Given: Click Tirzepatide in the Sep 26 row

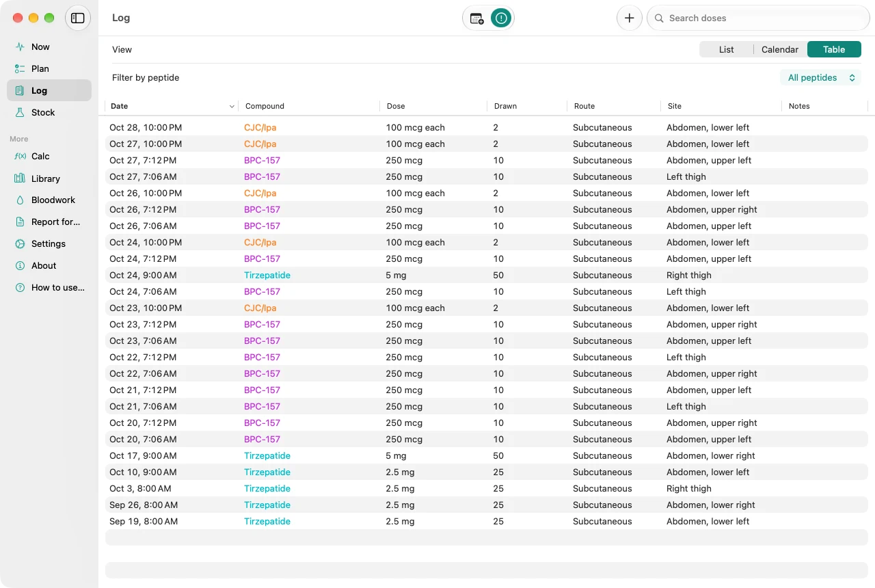Looking at the screenshot, I should coord(267,505).
